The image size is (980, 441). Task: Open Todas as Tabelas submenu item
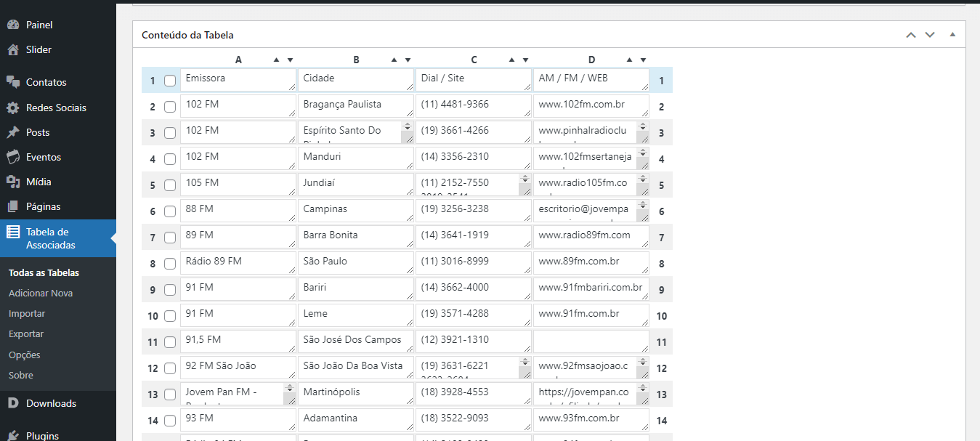click(44, 272)
